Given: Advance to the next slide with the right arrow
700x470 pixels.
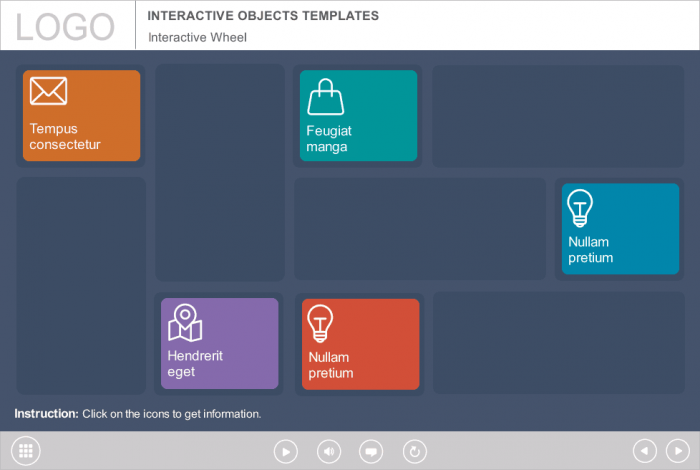Looking at the screenshot, I should [x=677, y=452].
